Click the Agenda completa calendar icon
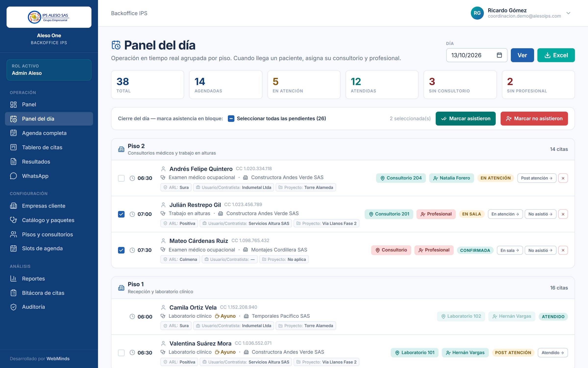 click(x=13, y=133)
